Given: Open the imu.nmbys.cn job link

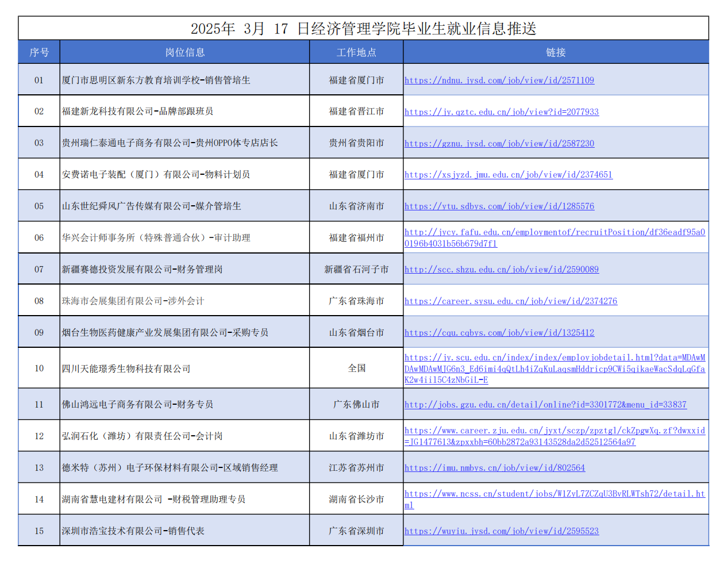Looking at the screenshot, I should (x=494, y=468).
